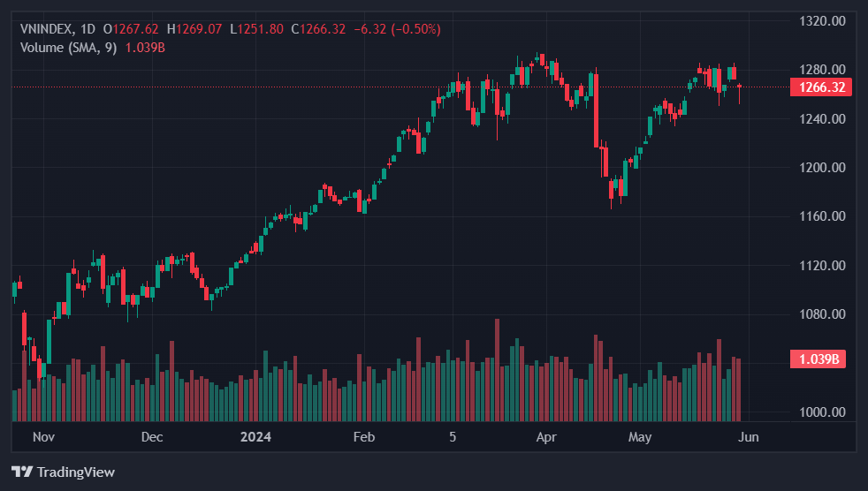This screenshot has width=868, height=491.
Task: Click the 1.039B value in the volume legend
Action: coord(145,48)
